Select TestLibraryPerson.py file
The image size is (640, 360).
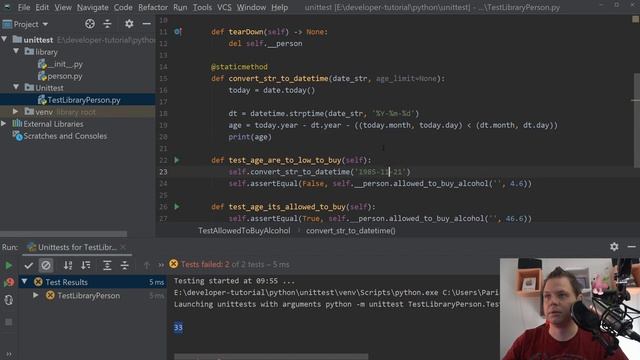(x=78, y=100)
